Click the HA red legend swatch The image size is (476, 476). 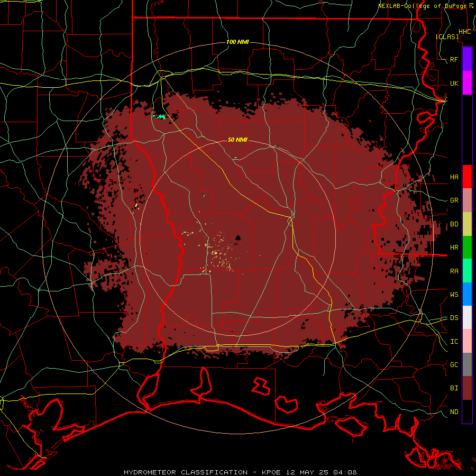(x=467, y=177)
